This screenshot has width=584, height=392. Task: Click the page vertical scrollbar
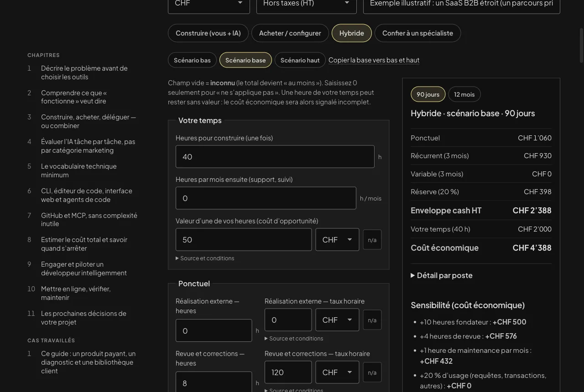pyautogui.click(x=581, y=46)
